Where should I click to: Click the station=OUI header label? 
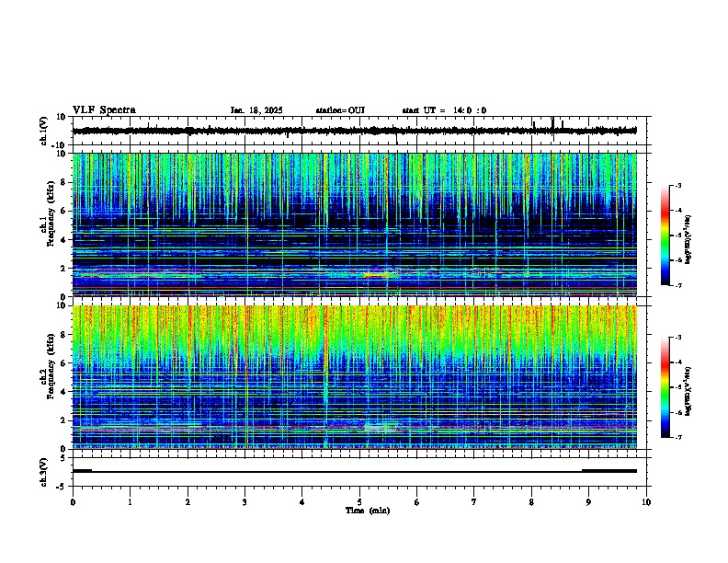tap(340, 110)
